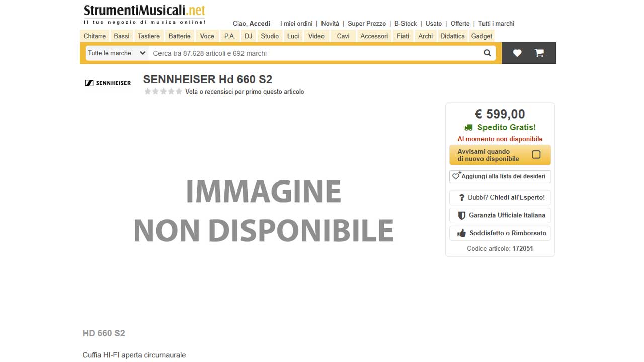The image size is (644, 362).
Task: Open the Accessori category tab
Action: [374, 36]
